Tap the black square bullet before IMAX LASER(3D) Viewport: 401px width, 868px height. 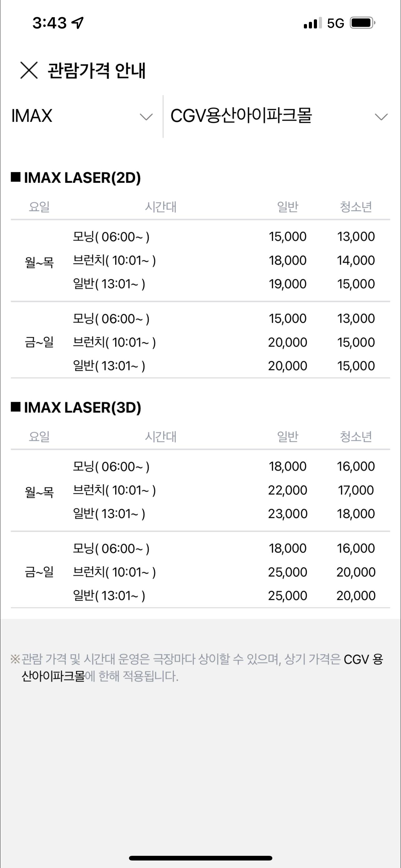16,407
